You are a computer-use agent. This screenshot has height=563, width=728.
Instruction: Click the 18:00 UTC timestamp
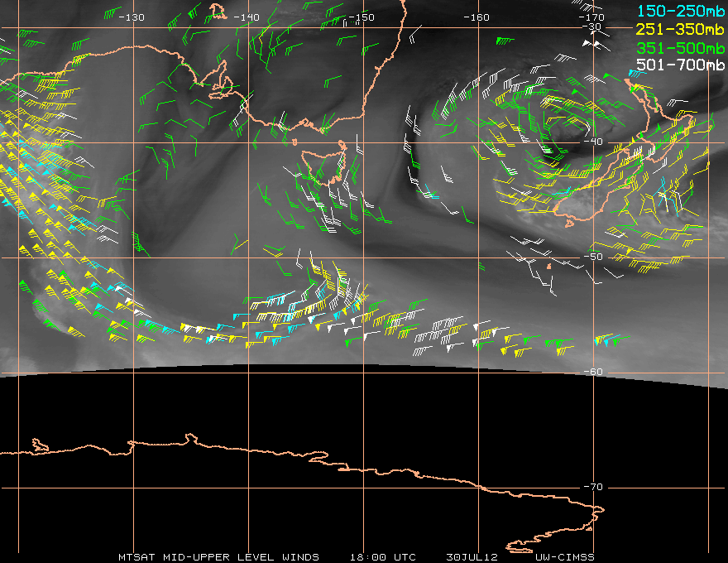(383, 557)
